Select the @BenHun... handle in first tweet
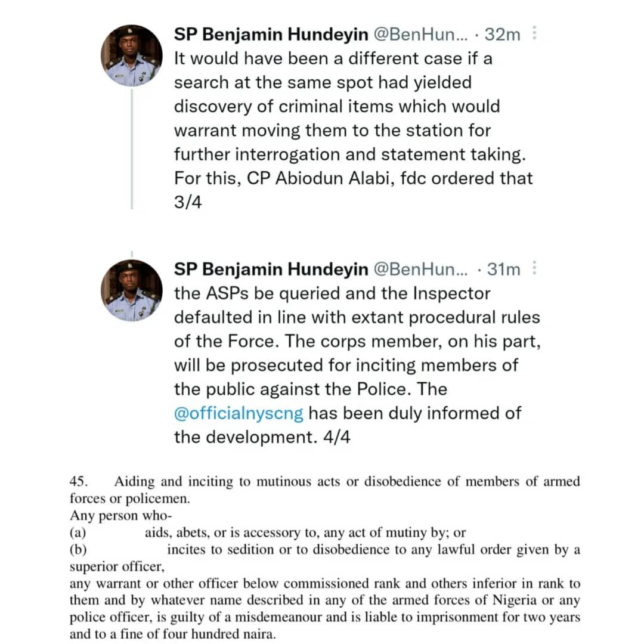Image resolution: width=644 pixels, height=644 pixels. pyautogui.click(x=420, y=34)
